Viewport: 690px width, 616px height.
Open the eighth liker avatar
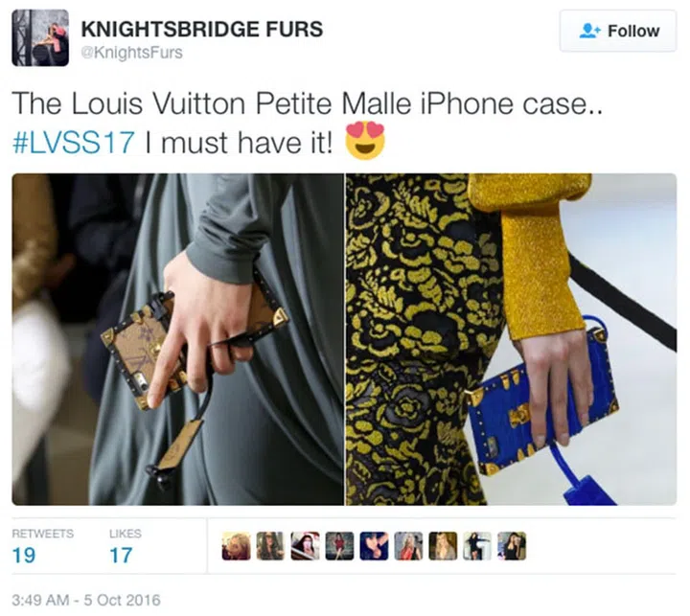(477, 546)
